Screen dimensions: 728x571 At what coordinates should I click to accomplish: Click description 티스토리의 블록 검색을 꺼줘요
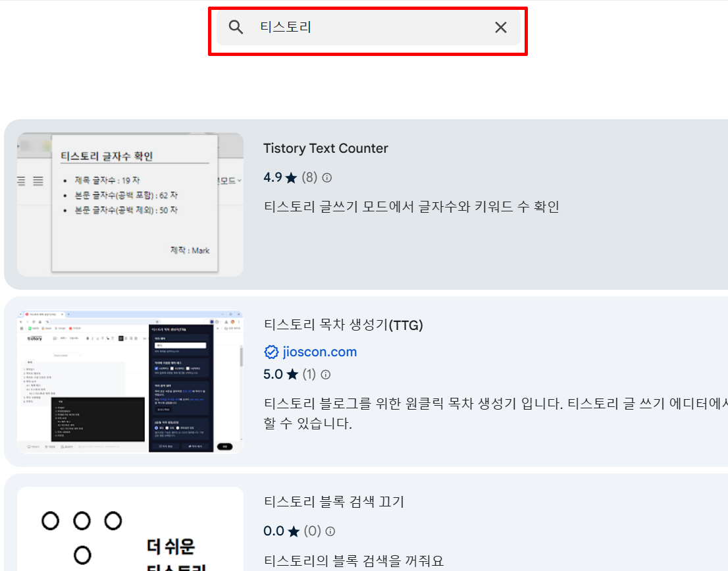coord(353,560)
